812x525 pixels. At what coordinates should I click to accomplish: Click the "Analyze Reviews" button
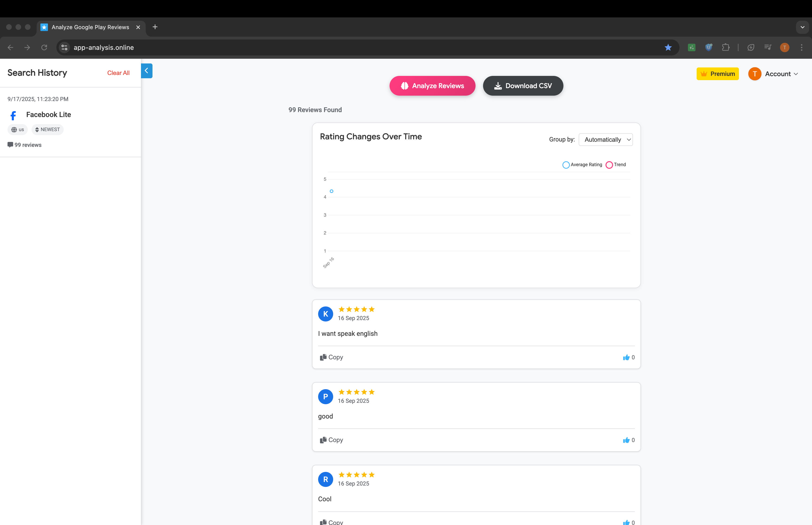(x=432, y=86)
